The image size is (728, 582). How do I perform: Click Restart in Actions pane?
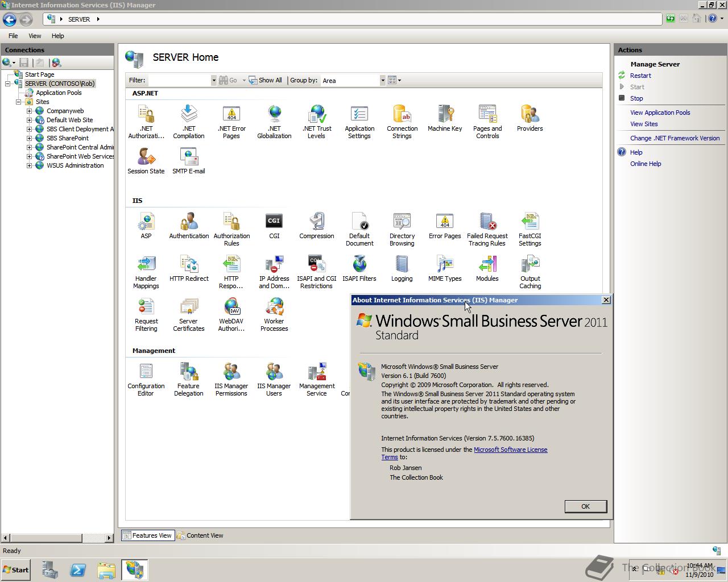[640, 76]
